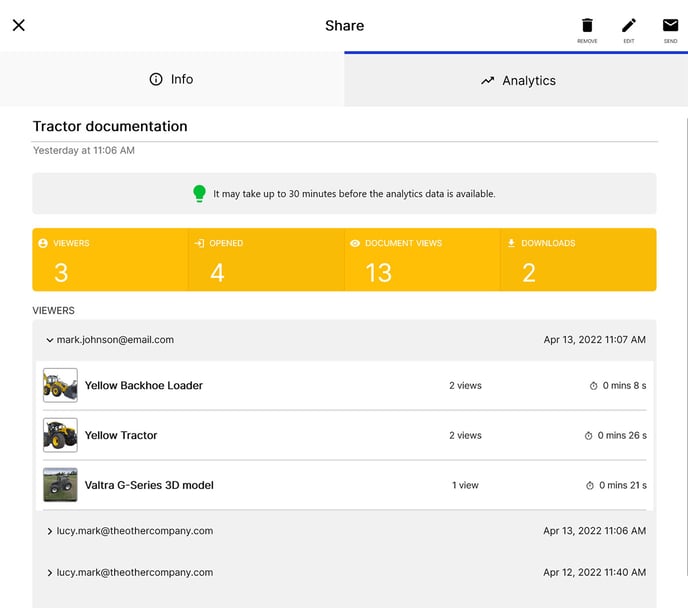Click the timer icon beside 0 mins 8 s
Screen dimensions: 688x608
coord(593,386)
